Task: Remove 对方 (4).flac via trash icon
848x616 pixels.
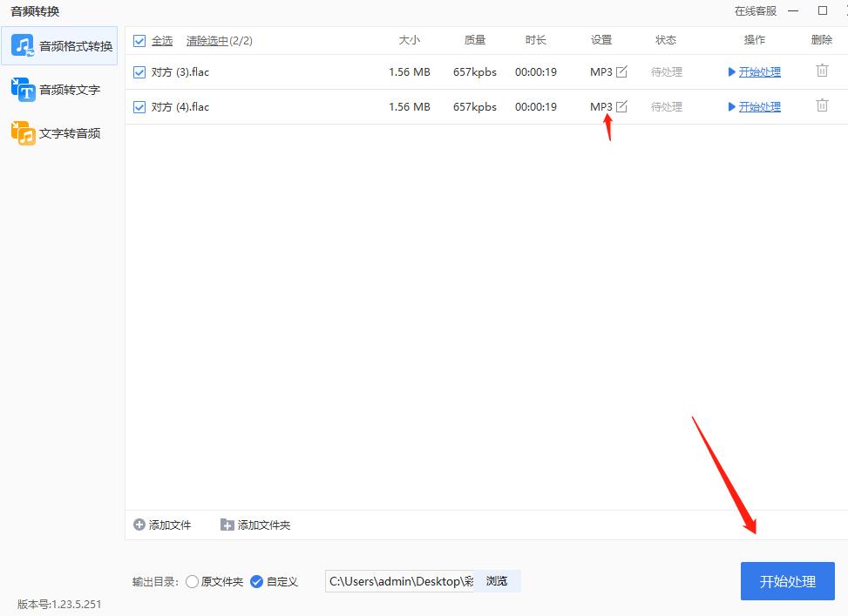Action: click(822, 105)
